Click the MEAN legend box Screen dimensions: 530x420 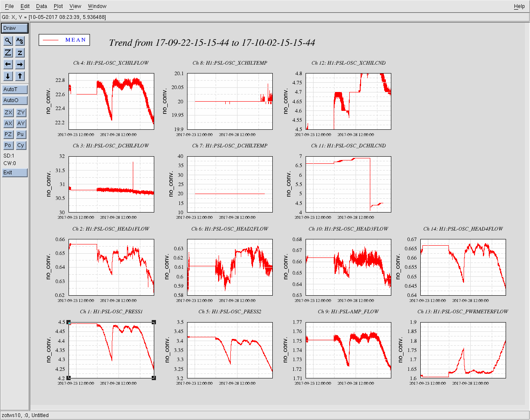64,40
